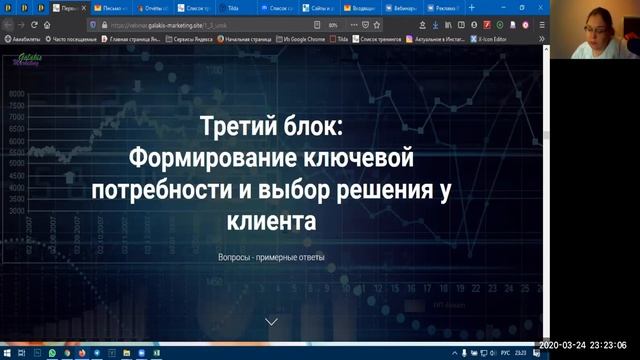This screenshot has height=360, width=640.
Task: Click the Galakis Marketing logo
Action: (x=28, y=60)
